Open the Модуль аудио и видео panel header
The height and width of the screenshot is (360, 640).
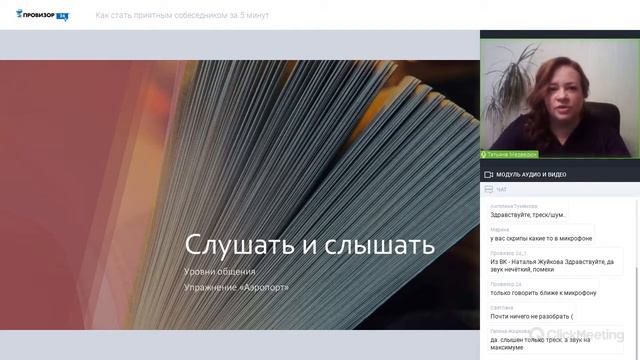[560, 175]
